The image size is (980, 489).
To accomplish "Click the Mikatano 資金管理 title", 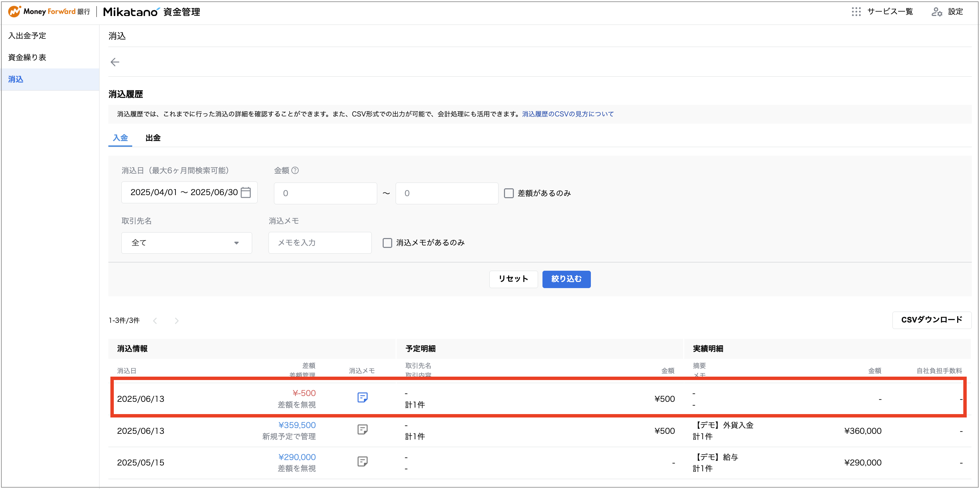I will pyautogui.click(x=151, y=12).
